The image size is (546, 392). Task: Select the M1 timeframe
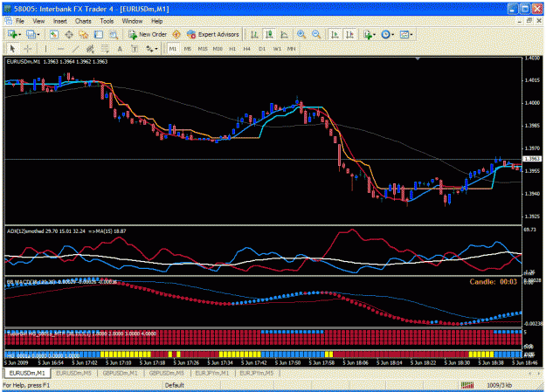173,49
